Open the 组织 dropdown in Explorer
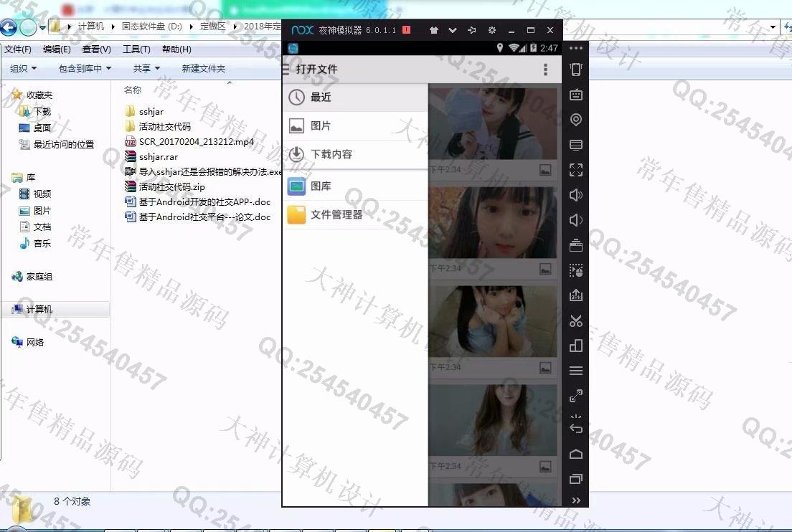 23,68
